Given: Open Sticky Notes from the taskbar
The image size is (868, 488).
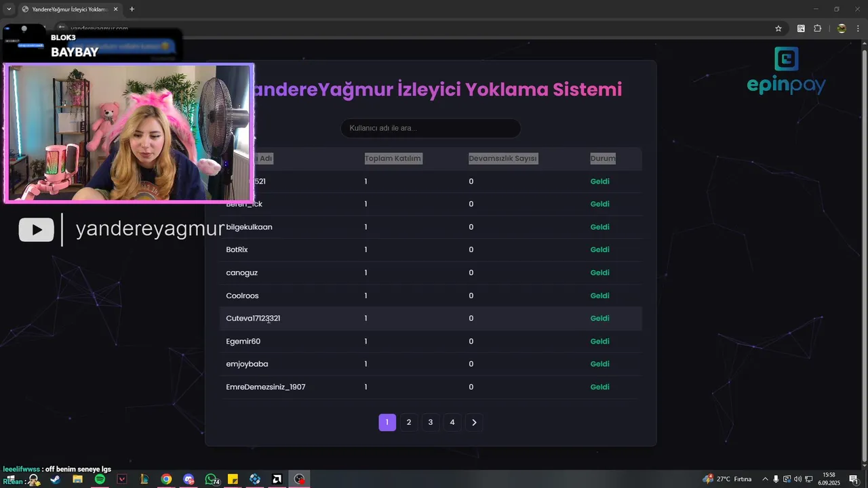Looking at the screenshot, I should point(233,479).
